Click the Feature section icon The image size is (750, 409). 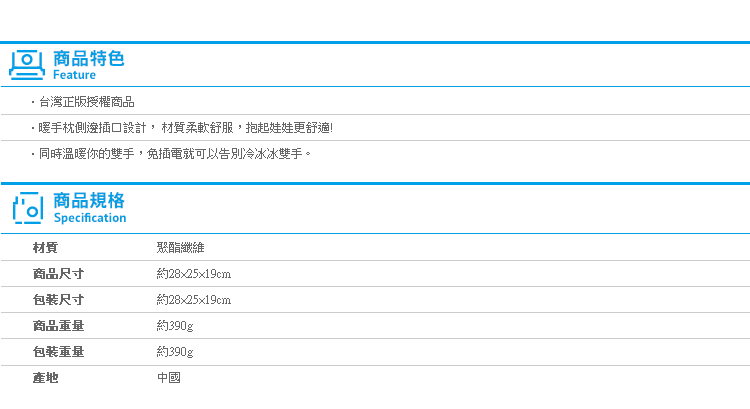point(27,65)
